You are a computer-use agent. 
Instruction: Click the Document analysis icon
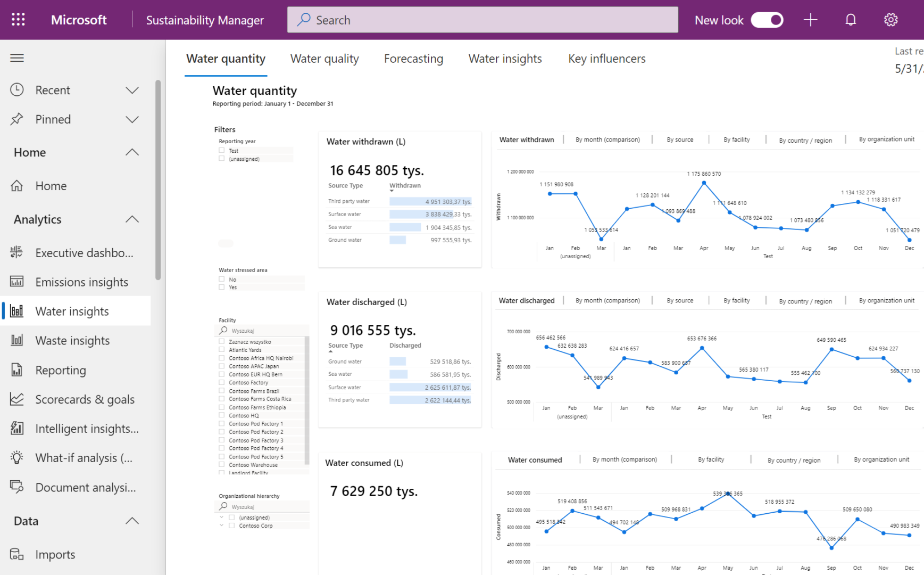(17, 487)
